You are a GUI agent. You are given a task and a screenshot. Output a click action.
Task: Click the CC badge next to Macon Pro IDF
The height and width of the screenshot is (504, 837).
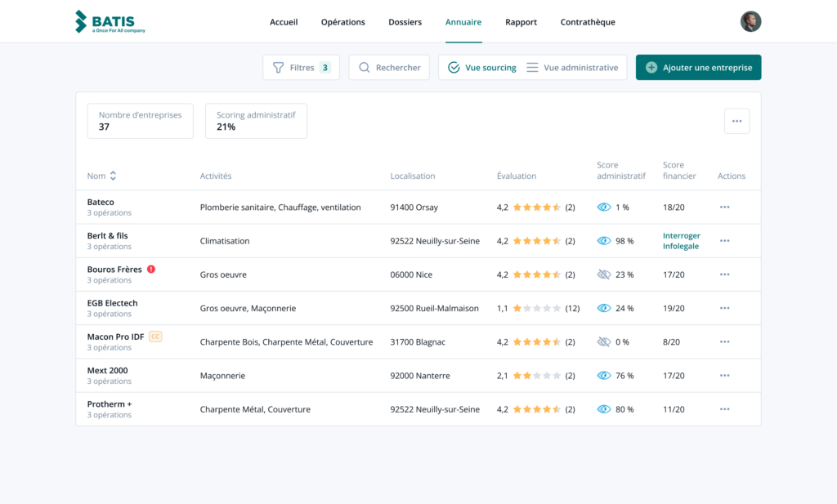155,337
